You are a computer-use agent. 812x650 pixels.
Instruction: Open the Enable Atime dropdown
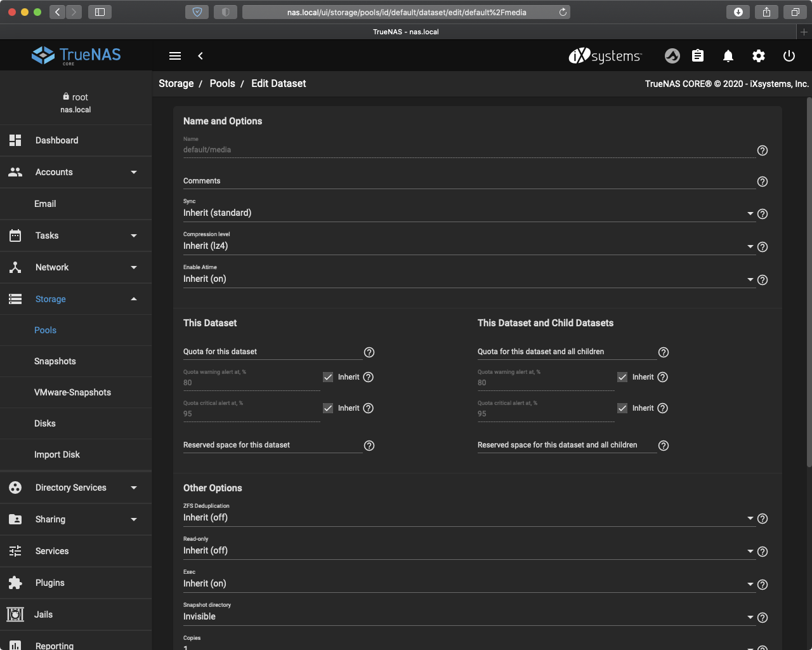pos(469,279)
